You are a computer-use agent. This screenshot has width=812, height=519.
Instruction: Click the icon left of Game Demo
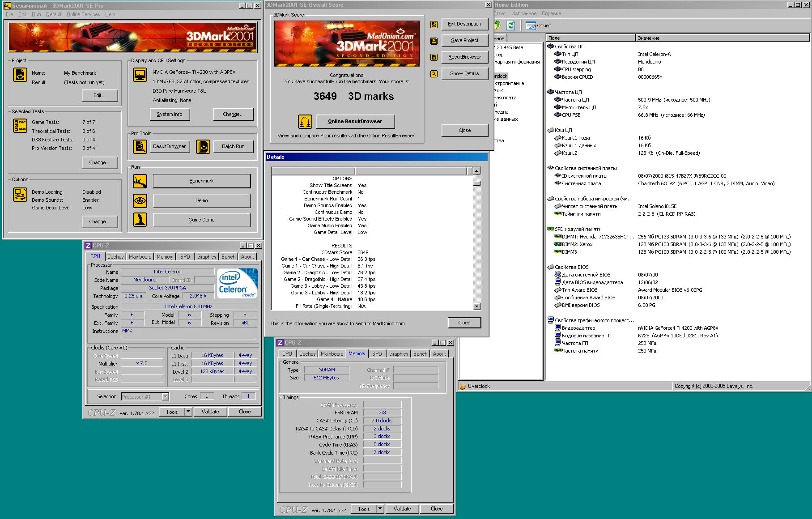pos(140,220)
